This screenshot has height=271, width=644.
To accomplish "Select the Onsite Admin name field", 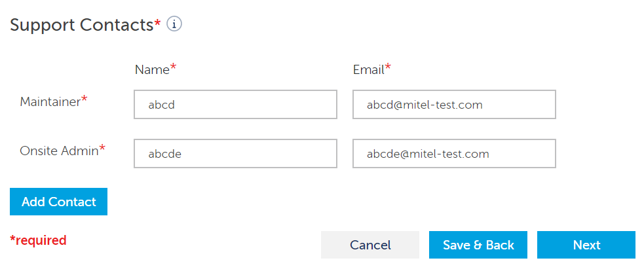I will coord(235,154).
